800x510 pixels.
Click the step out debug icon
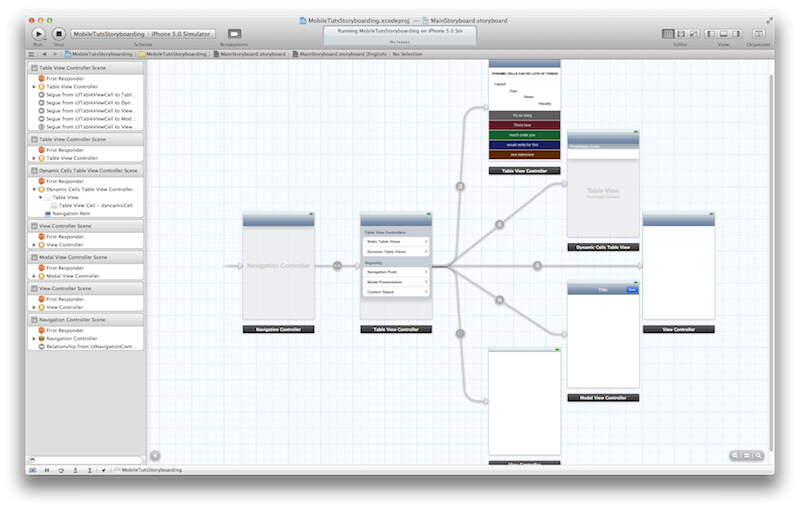click(x=89, y=470)
